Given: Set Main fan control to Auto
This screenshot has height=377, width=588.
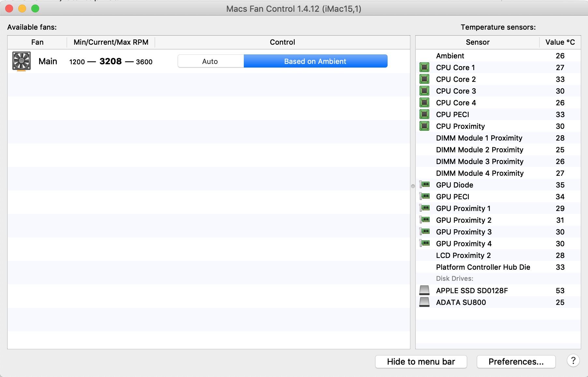Looking at the screenshot, I should coord(211,61).
